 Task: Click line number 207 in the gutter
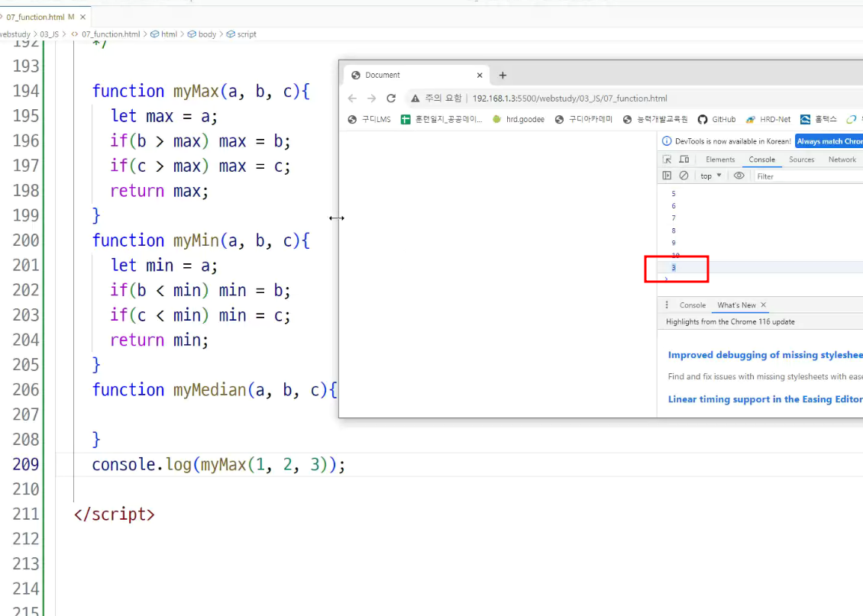pyautogui.click(x=26, y=414)
